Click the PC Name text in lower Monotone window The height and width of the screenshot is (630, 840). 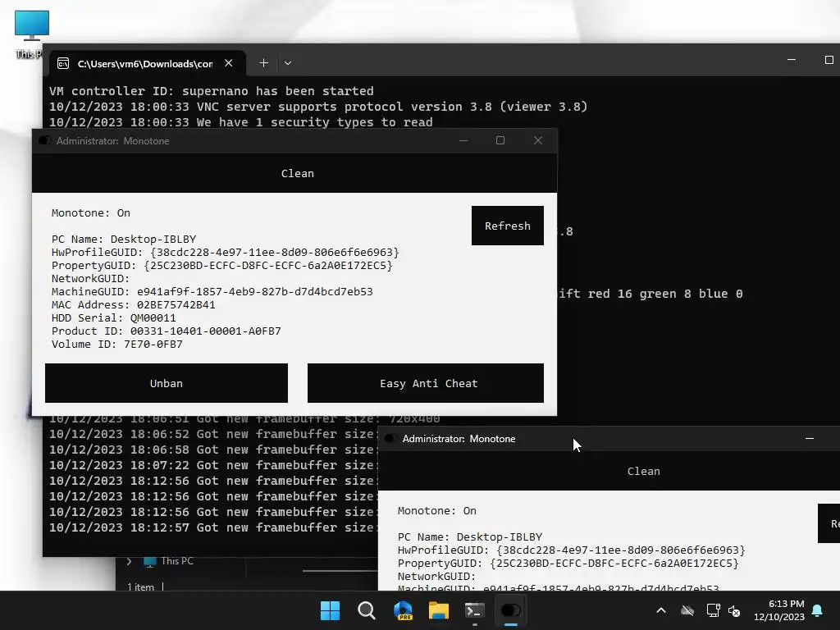pyautogui.click(x=470, y=536)
